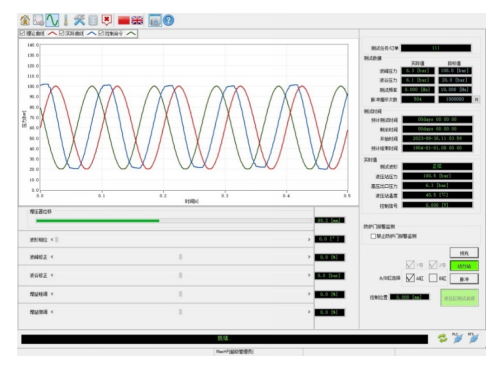The width and height of the screenshot is (500, 371).
Task: Open help via blue question mark
Action: [x=168, y=20]
